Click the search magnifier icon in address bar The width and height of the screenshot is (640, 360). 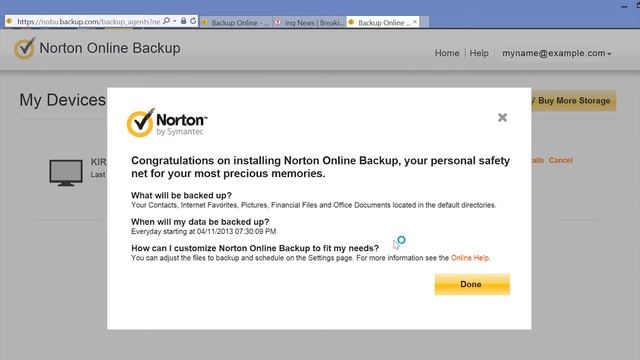click(x=166, y=21)
